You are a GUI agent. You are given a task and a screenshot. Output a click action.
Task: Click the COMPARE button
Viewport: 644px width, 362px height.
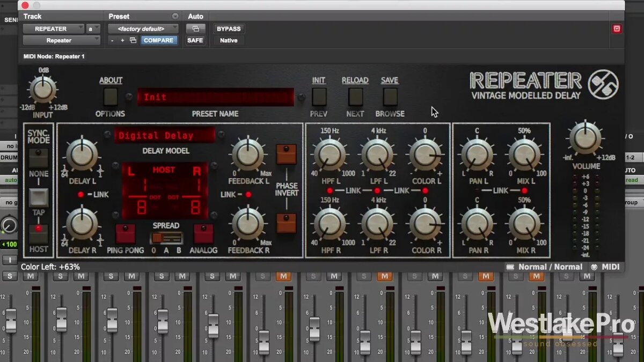click(x=159, y=40)
